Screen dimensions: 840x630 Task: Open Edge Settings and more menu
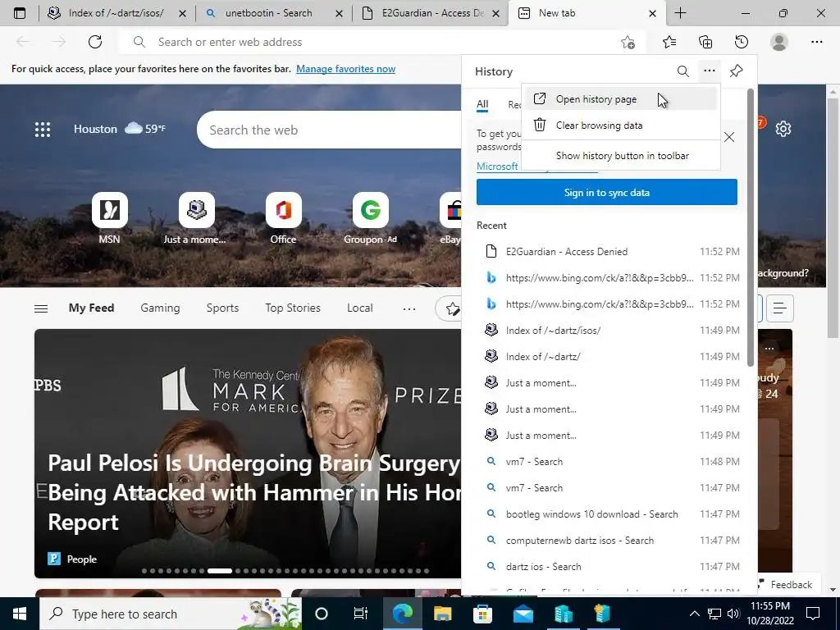tap(816, 42)
